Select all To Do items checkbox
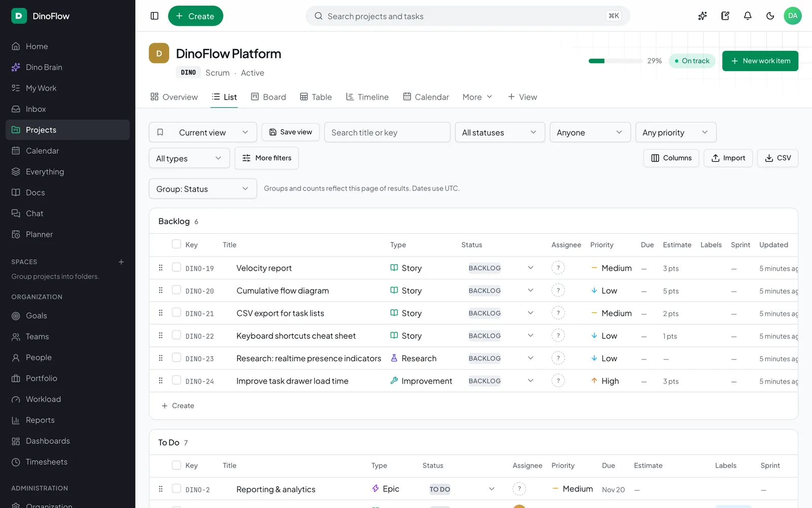812x508 pixels. tap(177, 465)
